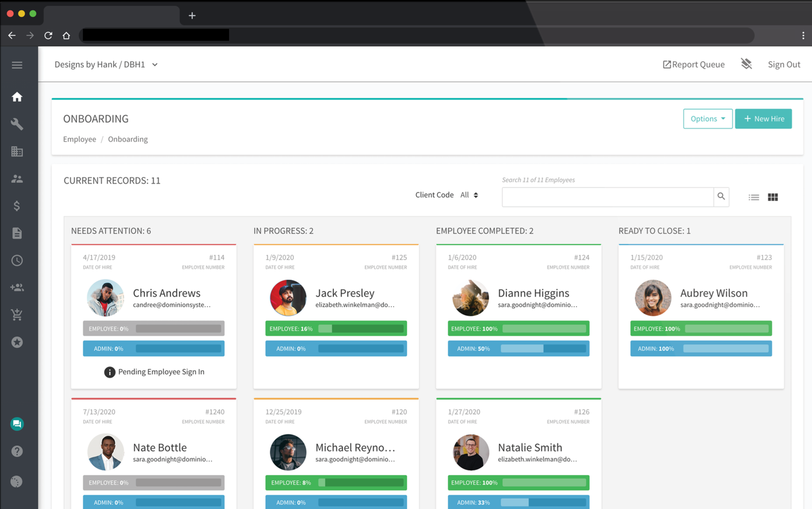
Task: Go to the Home icon in sidebar
Action: pyautogui.click(x=17, y=97)
